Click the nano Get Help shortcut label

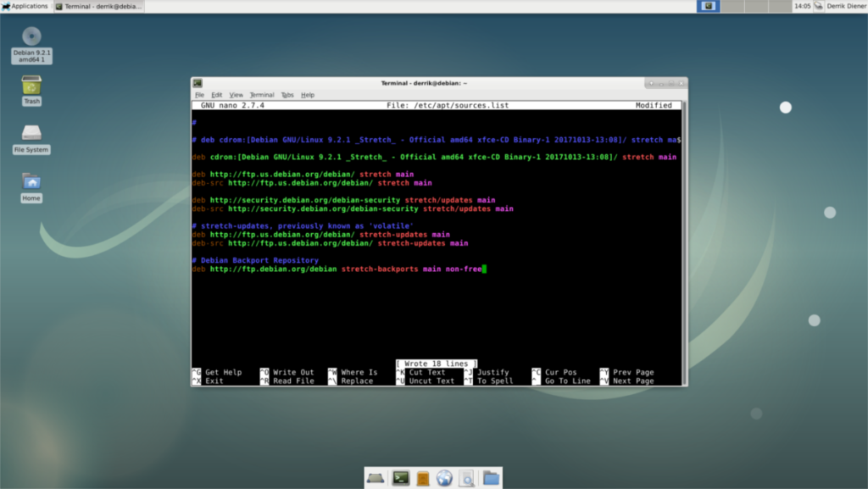click(222, 371)
